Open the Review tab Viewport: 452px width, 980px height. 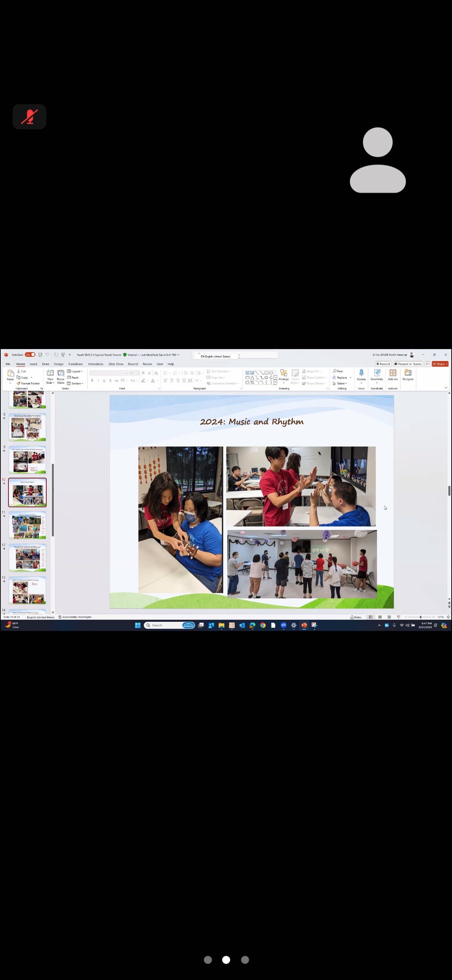pos(147,364)
